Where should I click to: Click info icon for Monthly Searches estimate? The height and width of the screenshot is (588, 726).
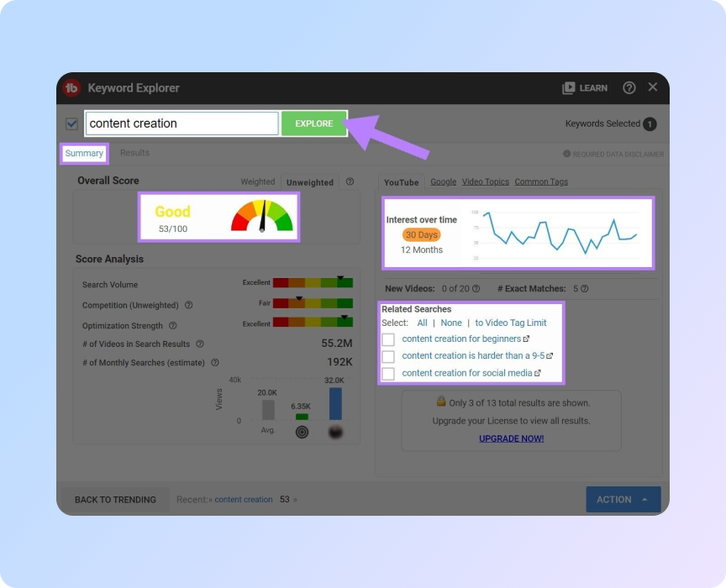point(215,363)
